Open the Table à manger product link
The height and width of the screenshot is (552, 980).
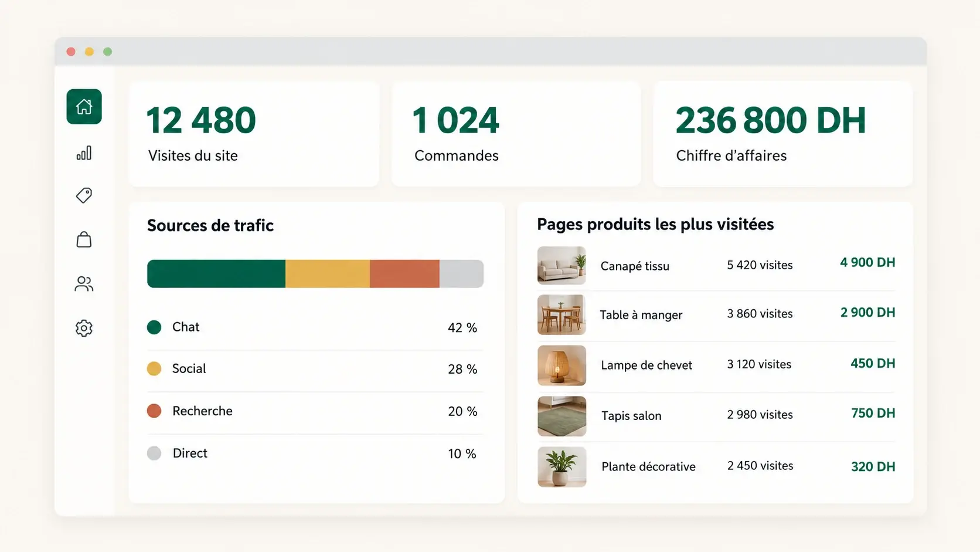click(641, 315)
